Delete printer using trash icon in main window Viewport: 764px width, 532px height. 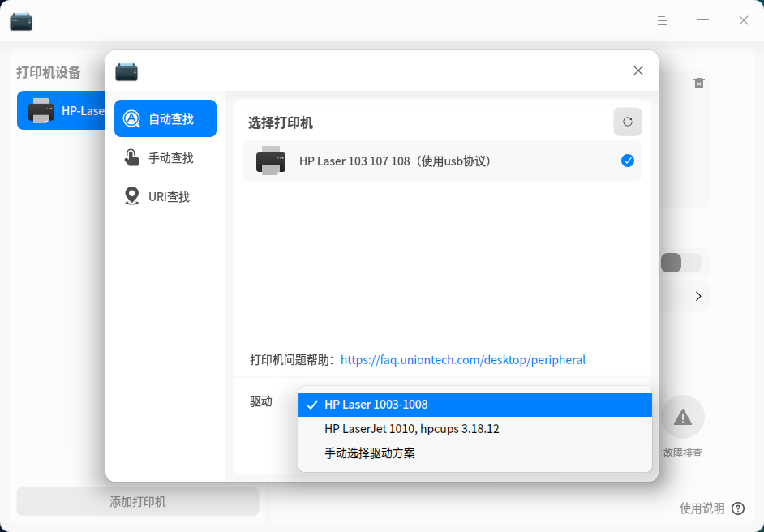698,84
